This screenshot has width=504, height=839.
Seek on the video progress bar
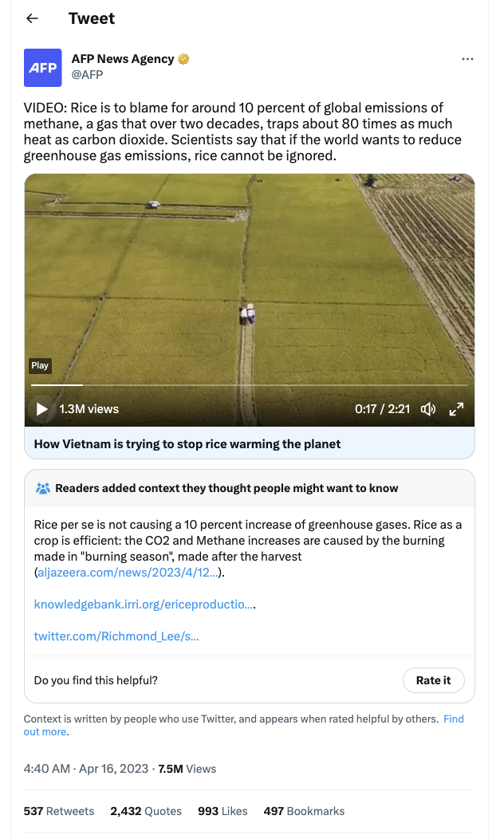pos(250,384)
